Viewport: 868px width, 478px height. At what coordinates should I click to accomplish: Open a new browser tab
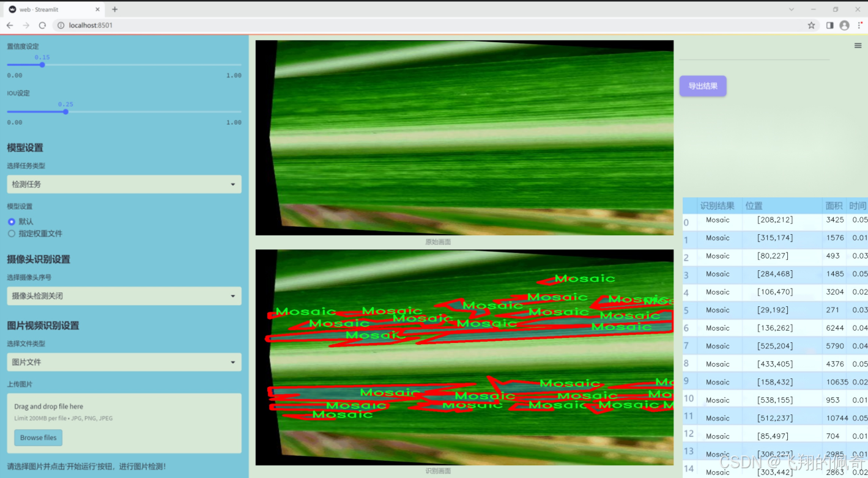[x=114, y=9]
